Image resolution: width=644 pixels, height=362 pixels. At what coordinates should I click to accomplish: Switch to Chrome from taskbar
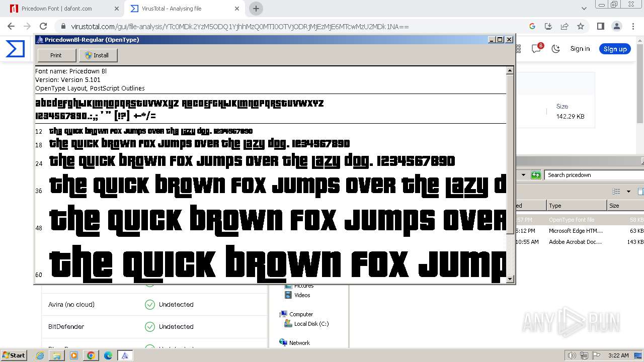tap(91, 355)
